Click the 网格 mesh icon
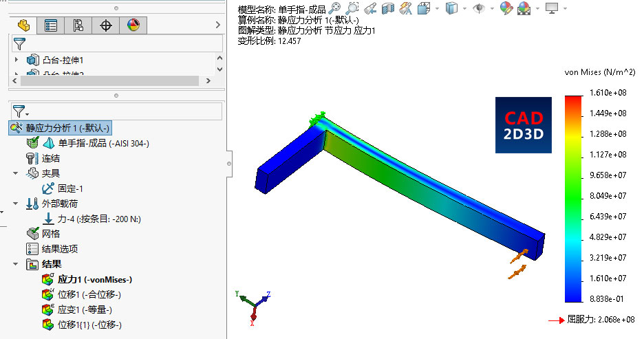 (x=32, y=234)
